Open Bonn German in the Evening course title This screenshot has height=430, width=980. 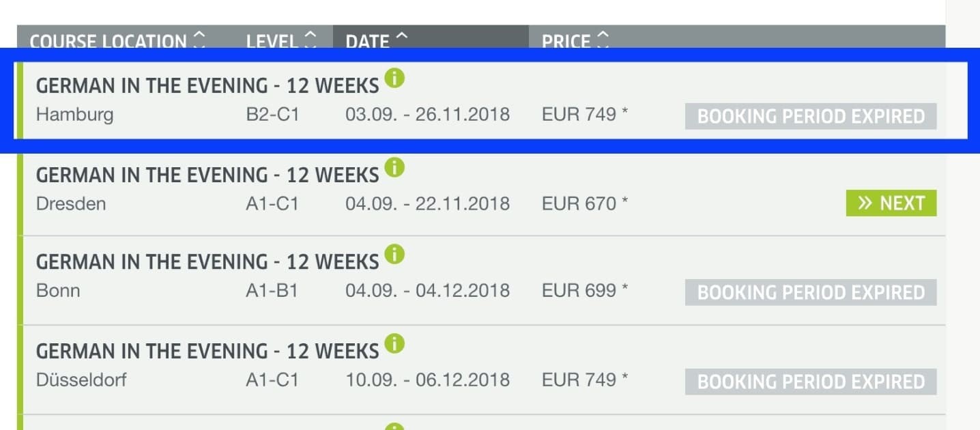[207, 263]
